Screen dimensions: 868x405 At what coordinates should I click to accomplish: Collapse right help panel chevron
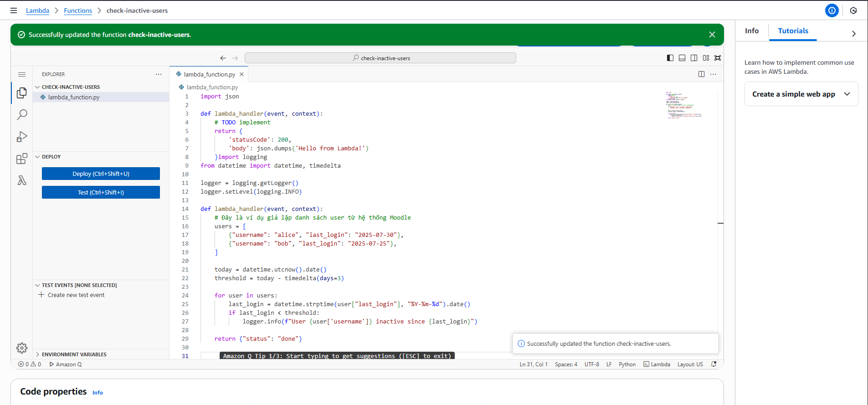[854, 34]
